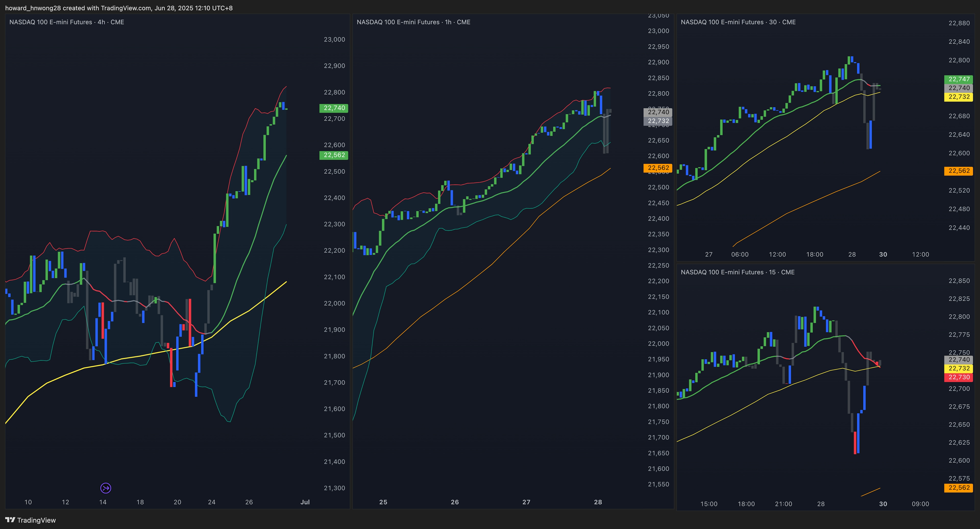Click the 22,600 price level on the 15 chart axis

pos(960,461)
